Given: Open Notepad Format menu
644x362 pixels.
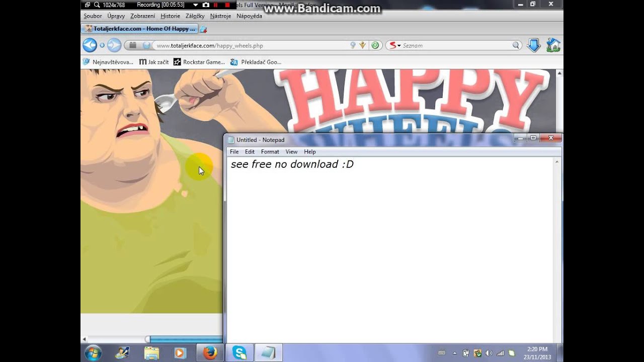Looking at the screenshot, I should [x=270, y=152].
